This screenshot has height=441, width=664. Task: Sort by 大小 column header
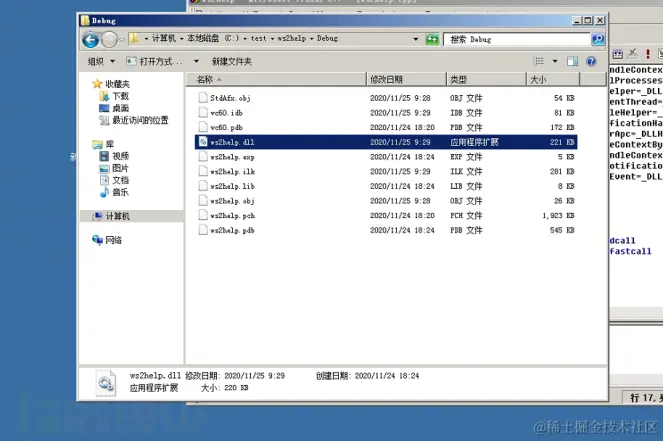pos(553,79)
